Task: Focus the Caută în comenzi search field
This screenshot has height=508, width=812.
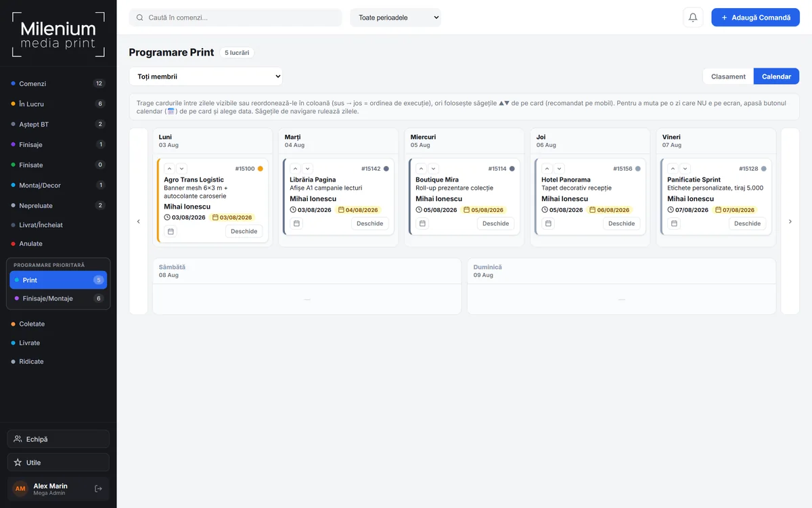Action: pos(235,18)
